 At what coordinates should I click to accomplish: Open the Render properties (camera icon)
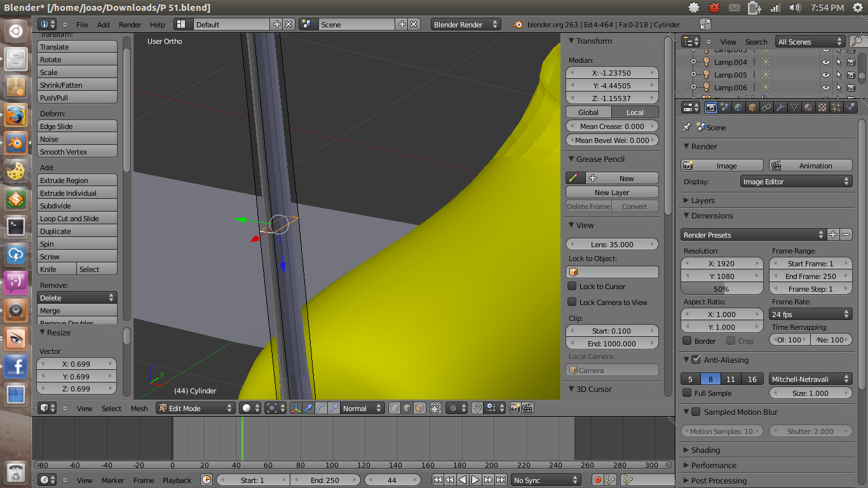[x=712, y=107]
